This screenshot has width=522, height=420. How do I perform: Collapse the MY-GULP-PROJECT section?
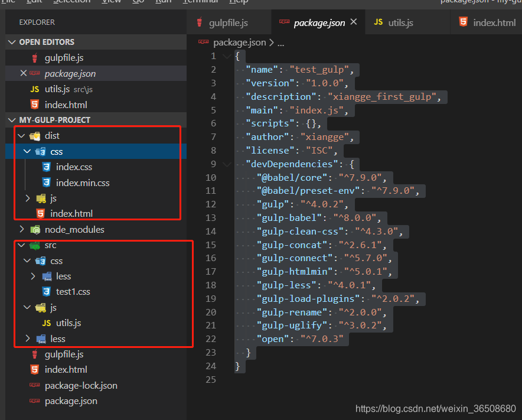tap(12, 120)
